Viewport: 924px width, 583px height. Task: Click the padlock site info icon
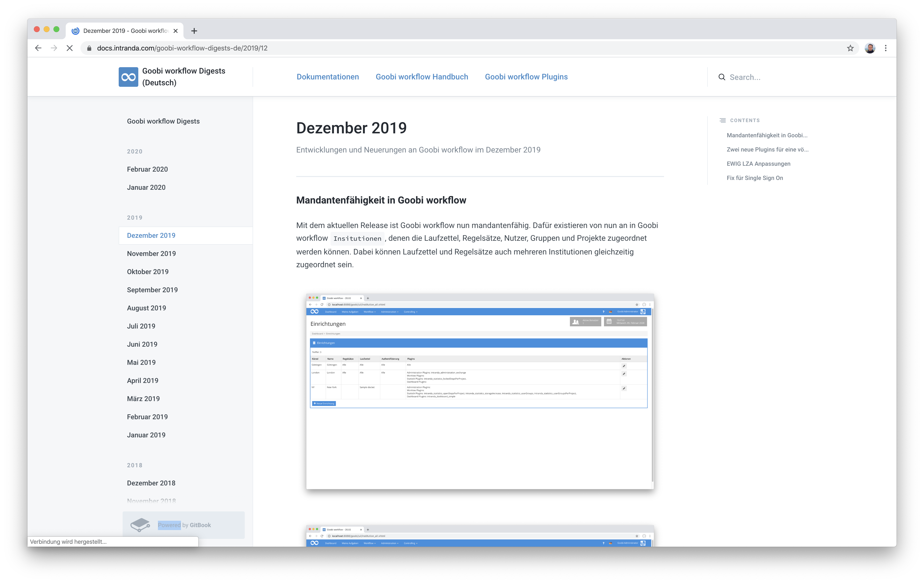click(89, 48)
